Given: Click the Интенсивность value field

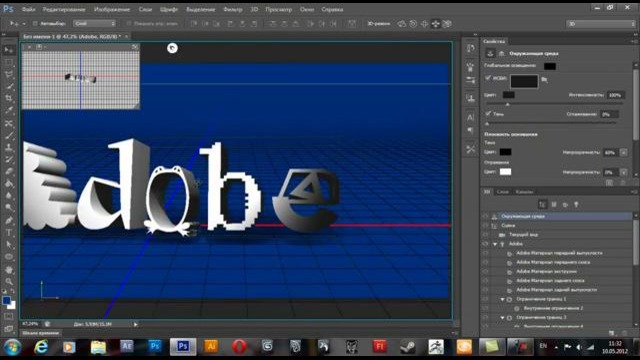Looking at the screenshot, I should point(615,95).
